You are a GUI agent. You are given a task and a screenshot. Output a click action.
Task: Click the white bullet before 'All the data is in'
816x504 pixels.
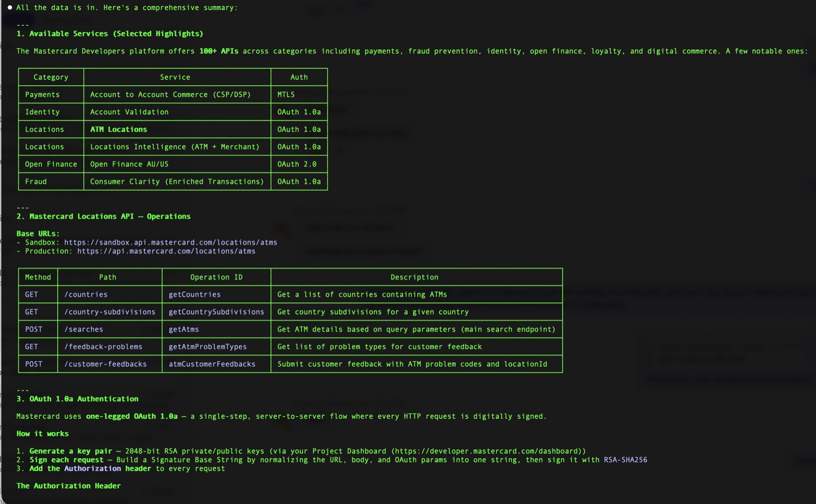10,8
